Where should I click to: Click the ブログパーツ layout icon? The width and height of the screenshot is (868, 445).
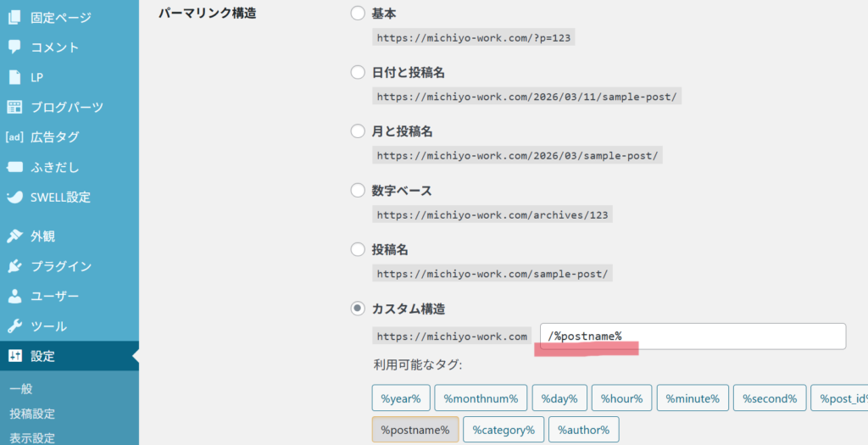pyautogui.click(x=14, y=107)
